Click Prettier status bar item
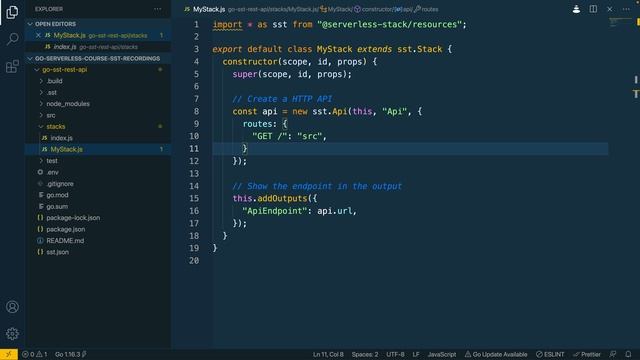The height and width of the screenshot is (360, 640). point(587,354)
